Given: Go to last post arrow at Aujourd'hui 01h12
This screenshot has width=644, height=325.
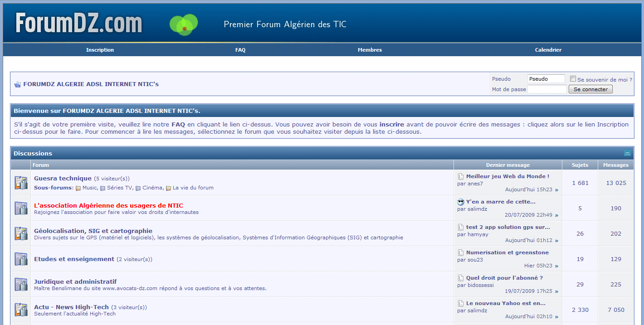Looking at the screenshot, I should click(x=556, y=241).
